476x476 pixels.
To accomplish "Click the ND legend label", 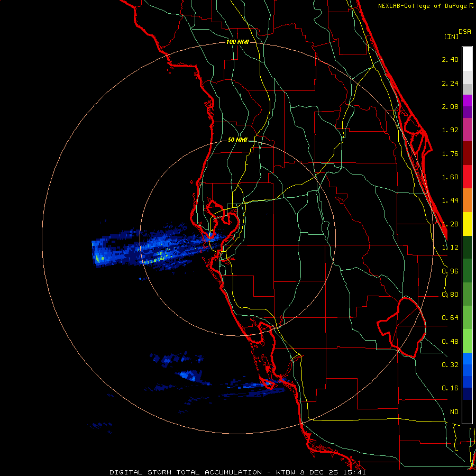I will point(454,412).
